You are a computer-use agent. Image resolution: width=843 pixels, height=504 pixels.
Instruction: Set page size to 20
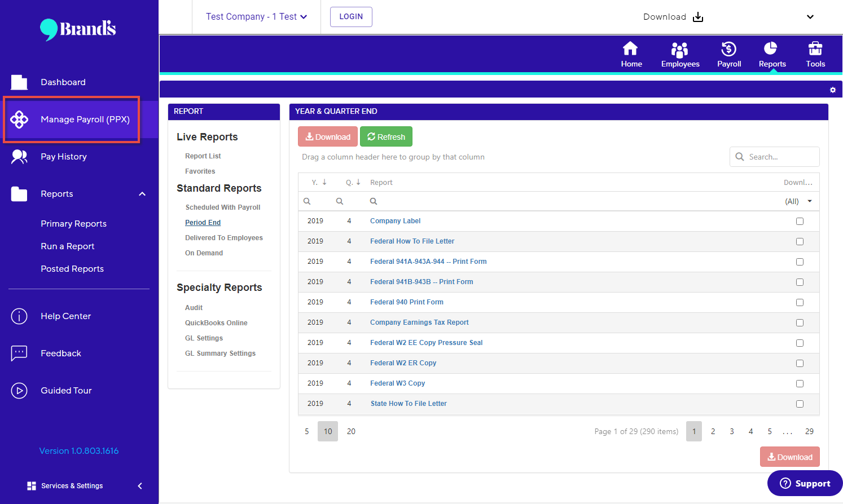point(351,431)
